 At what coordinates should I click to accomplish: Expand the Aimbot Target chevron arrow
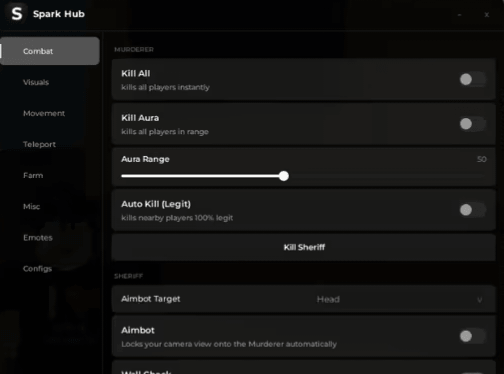480,300
